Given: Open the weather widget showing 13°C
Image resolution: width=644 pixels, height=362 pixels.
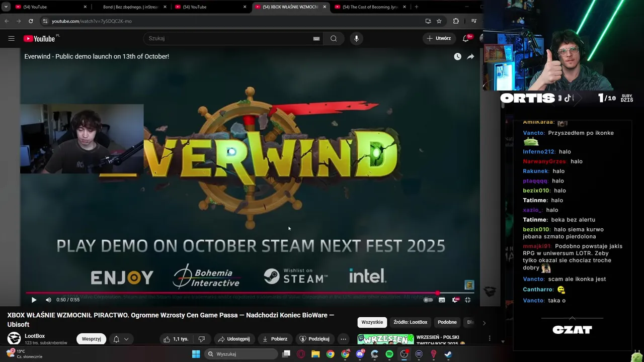Looking at the screenshot, I should (24, 354).
